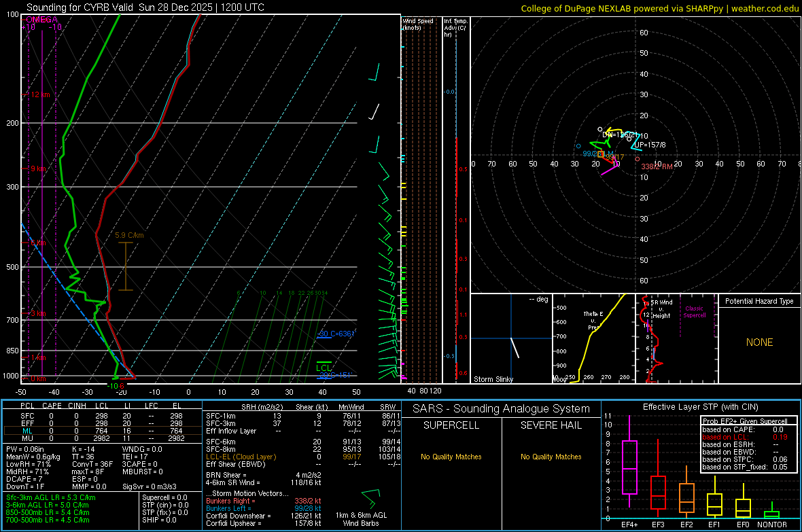Click the '700-500mb LR = 4.5 C/km' line
Viewport: 802px width, 532px height.
[48, 520]
